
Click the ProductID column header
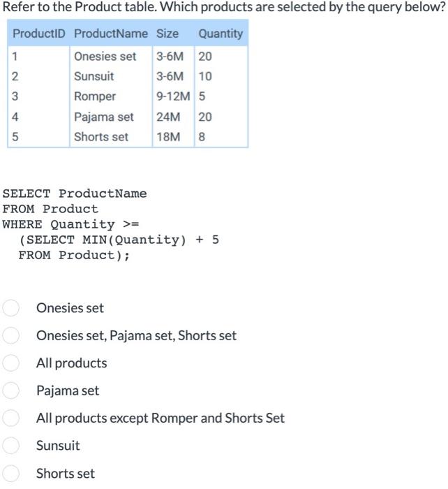tap(38, 34)
